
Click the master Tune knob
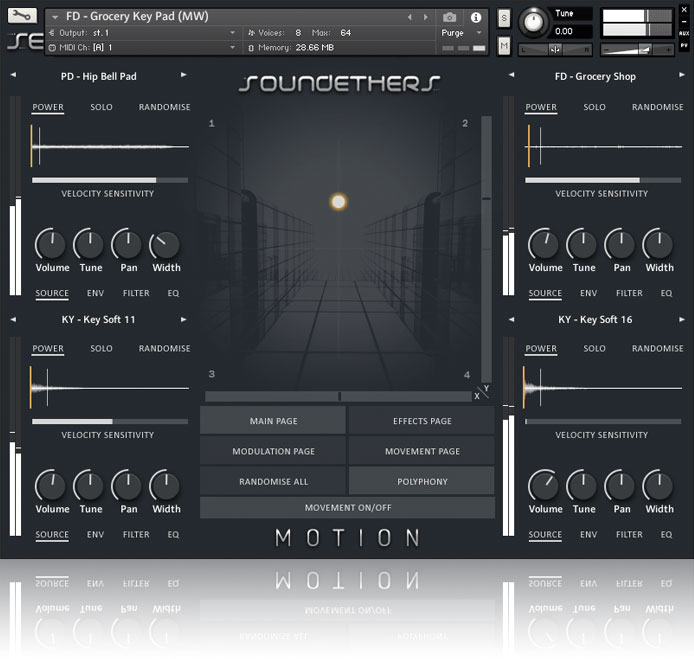[535, 22]
